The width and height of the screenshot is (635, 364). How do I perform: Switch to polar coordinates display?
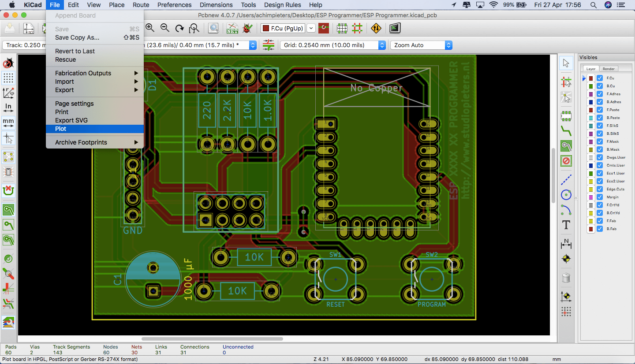coord(8,93)
